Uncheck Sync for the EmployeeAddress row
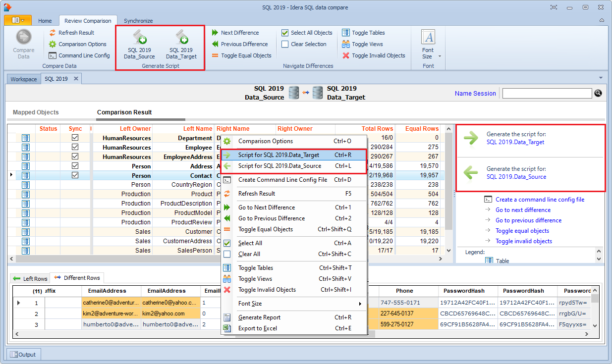This screenshot has width=612, height=364. (75, 156)
